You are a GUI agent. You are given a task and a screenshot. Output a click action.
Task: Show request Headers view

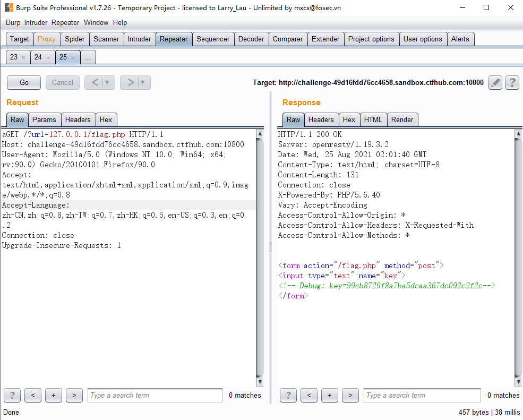78,120
